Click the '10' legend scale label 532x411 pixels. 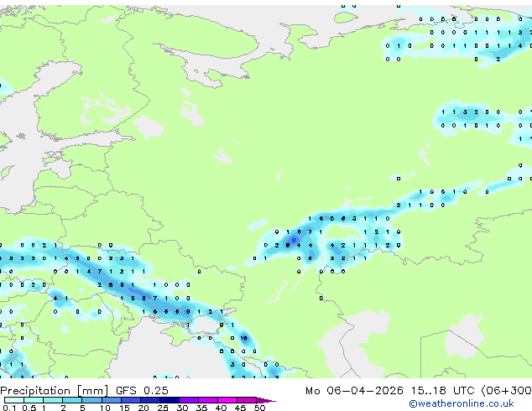(105, 408)
